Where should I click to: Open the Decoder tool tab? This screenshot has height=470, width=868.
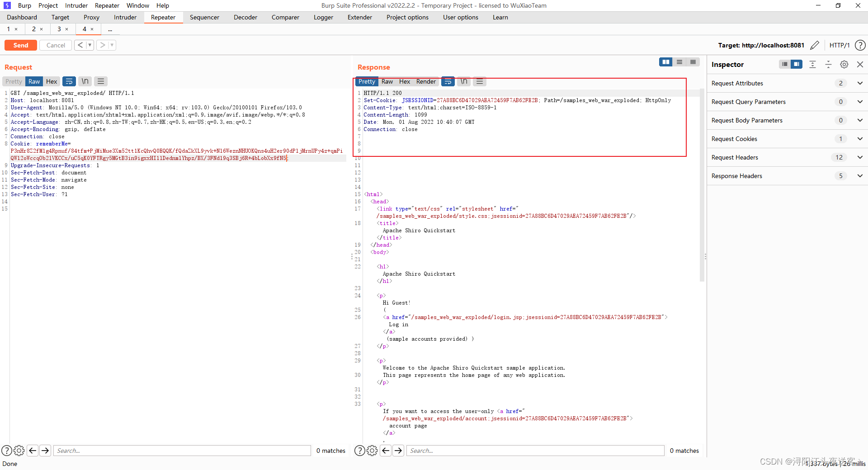point(245,17)
